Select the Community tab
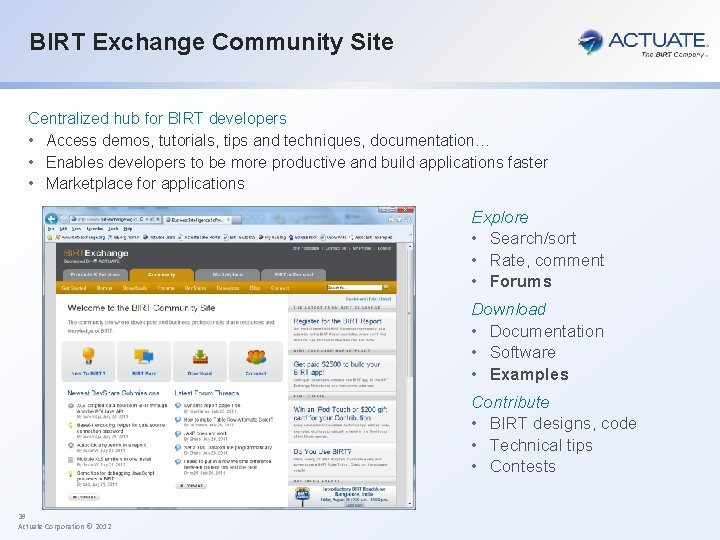Screen dimensions: 720x540 coord(161,275)
